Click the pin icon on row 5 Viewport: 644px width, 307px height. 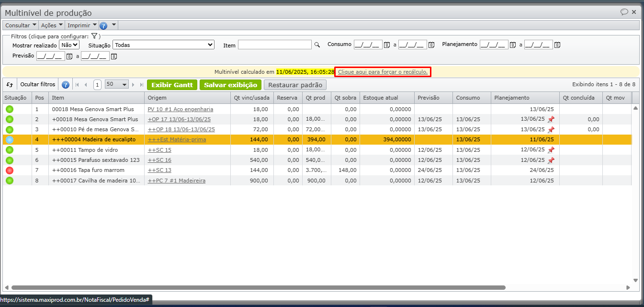(551, 150)
